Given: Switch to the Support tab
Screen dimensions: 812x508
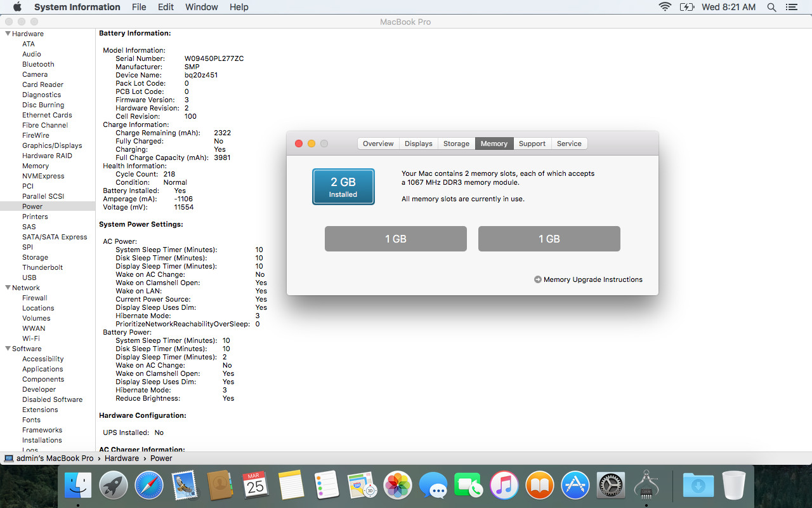Looking at the screenshot, I should coord(532,144).
